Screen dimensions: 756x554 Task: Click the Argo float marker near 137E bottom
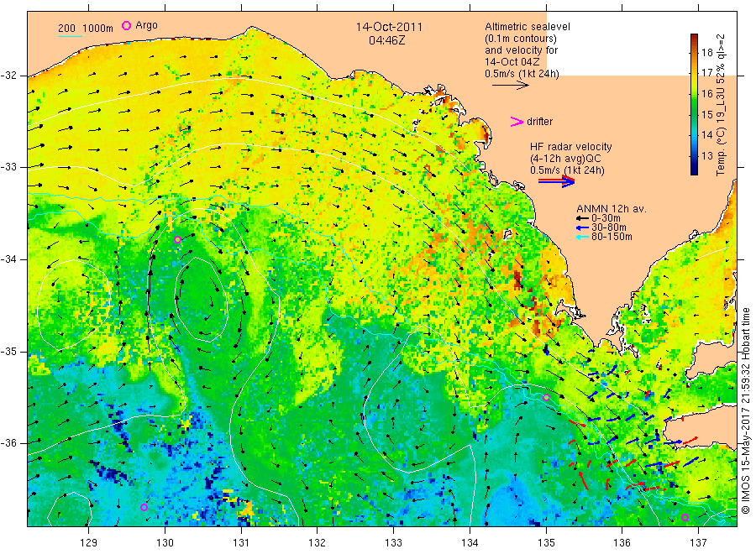click(x=685, y=517)
